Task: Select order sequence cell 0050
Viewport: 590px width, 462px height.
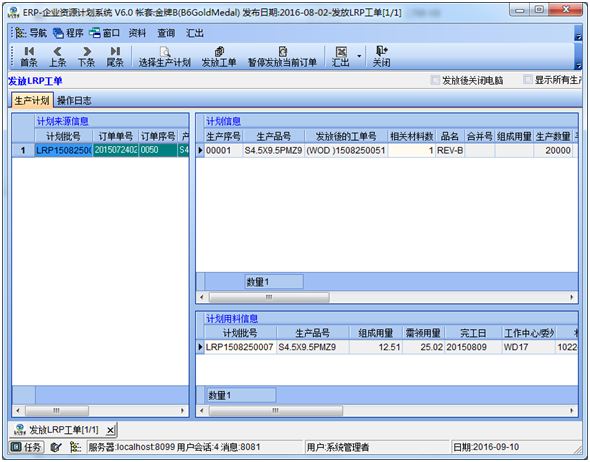Action: [x=158, y=150]
